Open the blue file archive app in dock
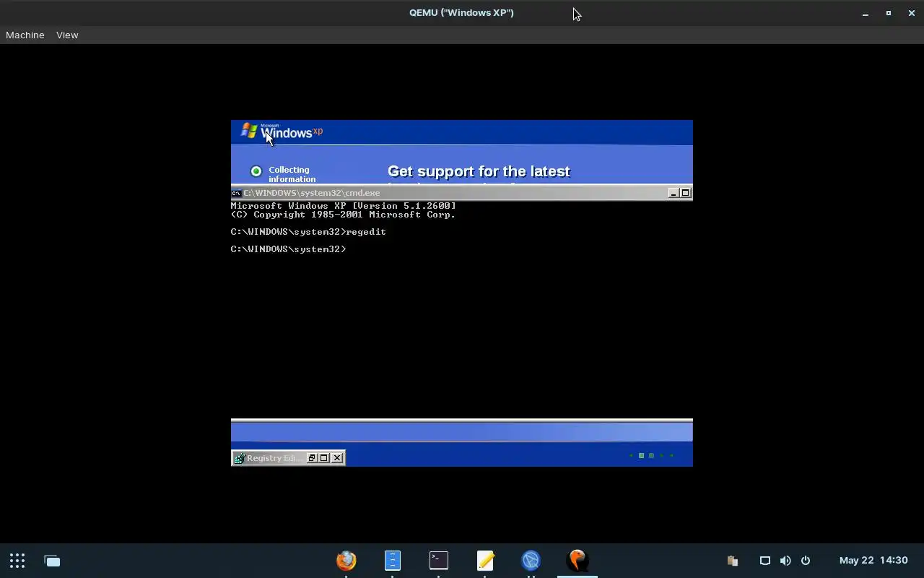Image resolution: width=924 pixels, height=578 pixels. (x=392, y=560)
